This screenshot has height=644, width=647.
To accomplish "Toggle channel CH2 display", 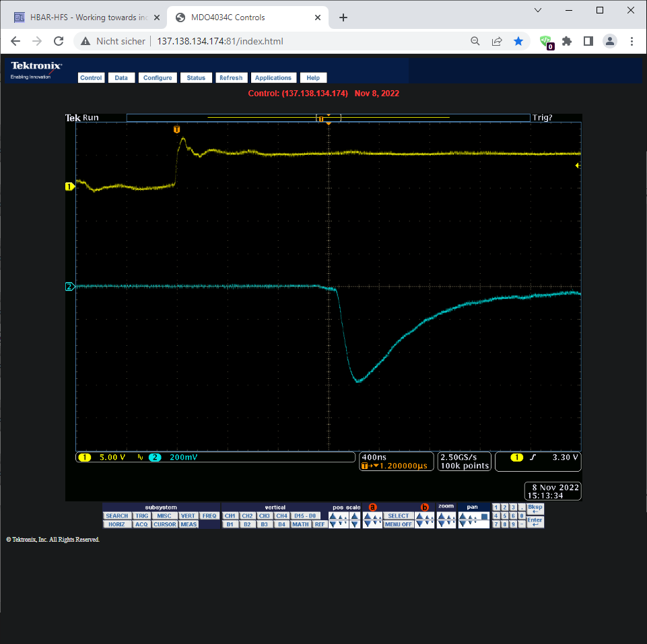I will click(x=247, y=516).
